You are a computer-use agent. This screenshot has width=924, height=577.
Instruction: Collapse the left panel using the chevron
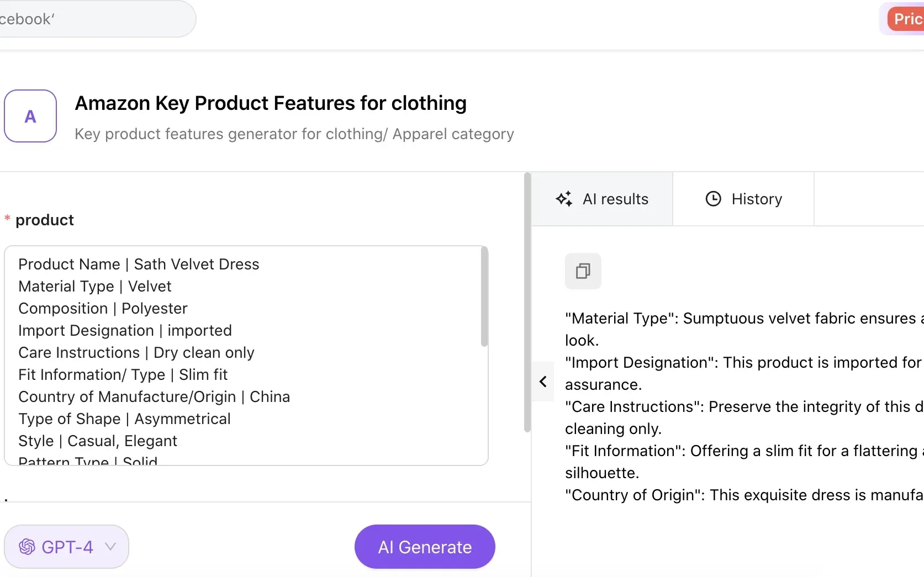tap(543, 382)
